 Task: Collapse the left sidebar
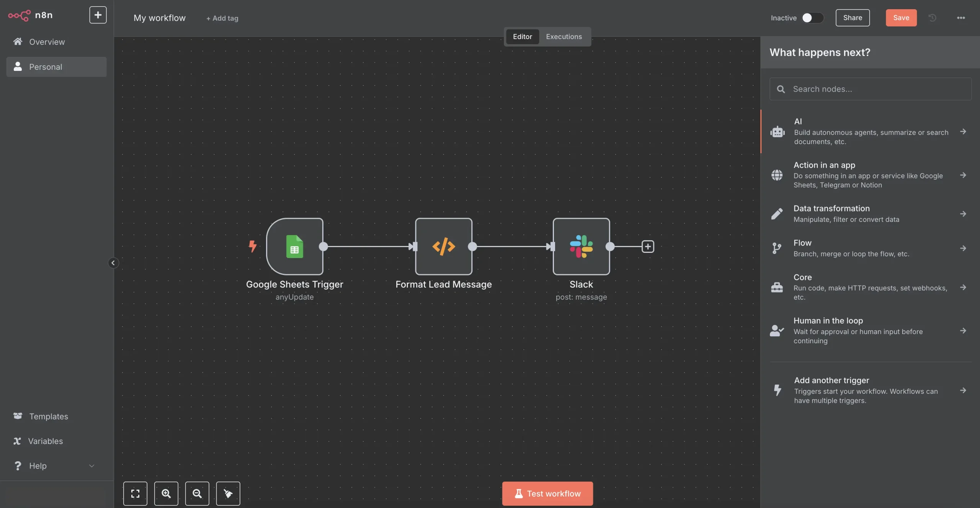[113, 263]
